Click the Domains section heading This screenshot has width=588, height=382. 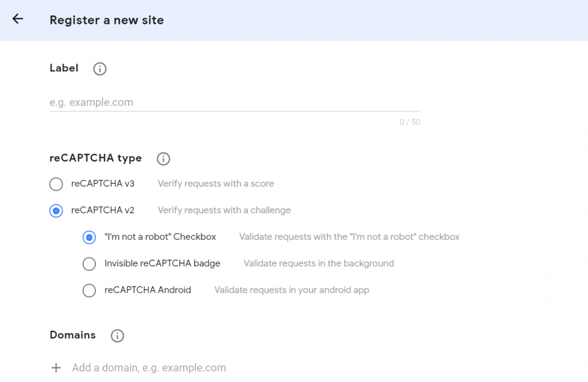click(x=73, y=335)
